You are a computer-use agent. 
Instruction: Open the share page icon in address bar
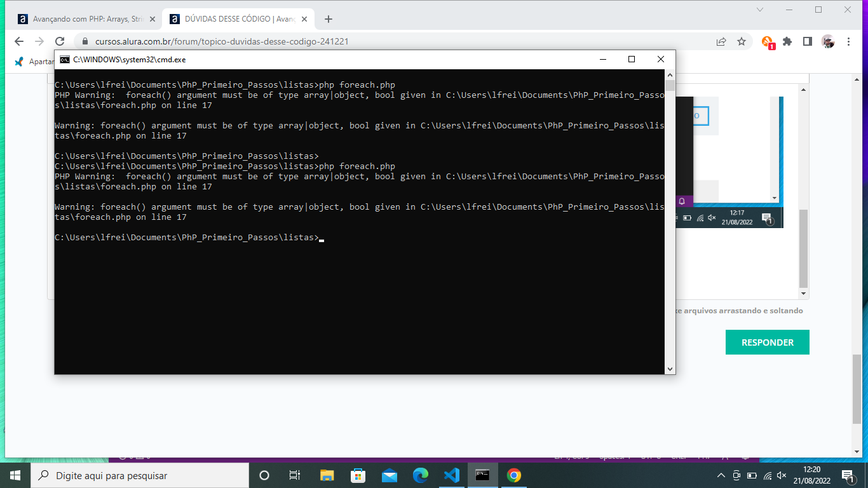click(721, 41)
